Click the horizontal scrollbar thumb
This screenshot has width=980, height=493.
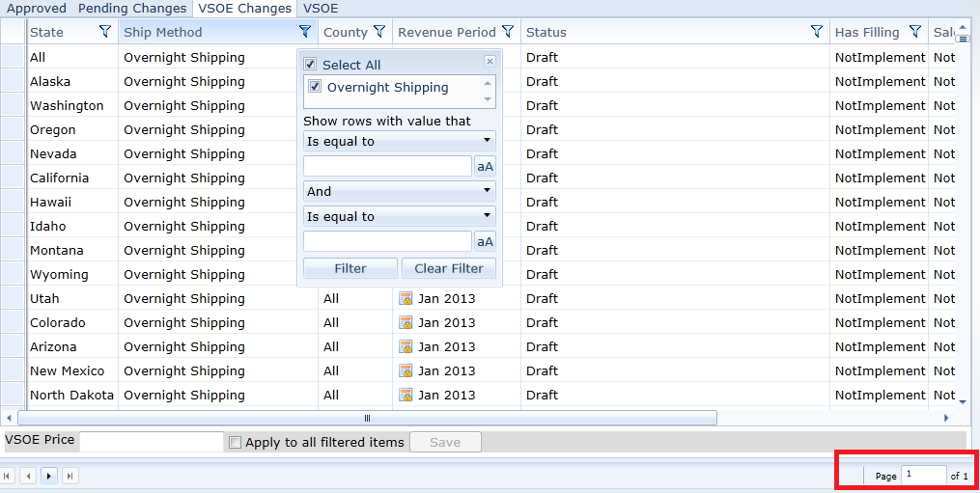(367, 418)
